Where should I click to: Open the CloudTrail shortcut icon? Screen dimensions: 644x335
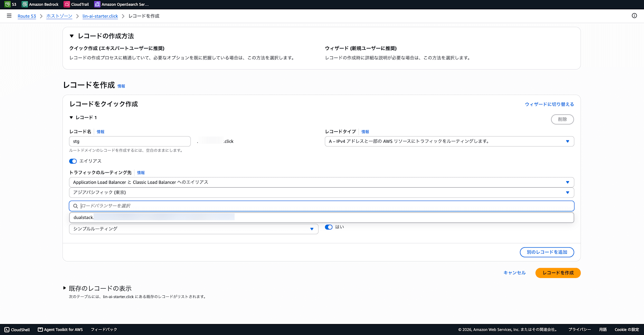coord(67,5)
